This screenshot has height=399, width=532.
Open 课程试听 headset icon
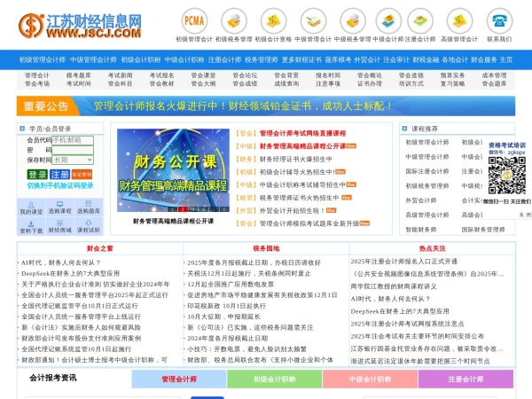[88, 223]
